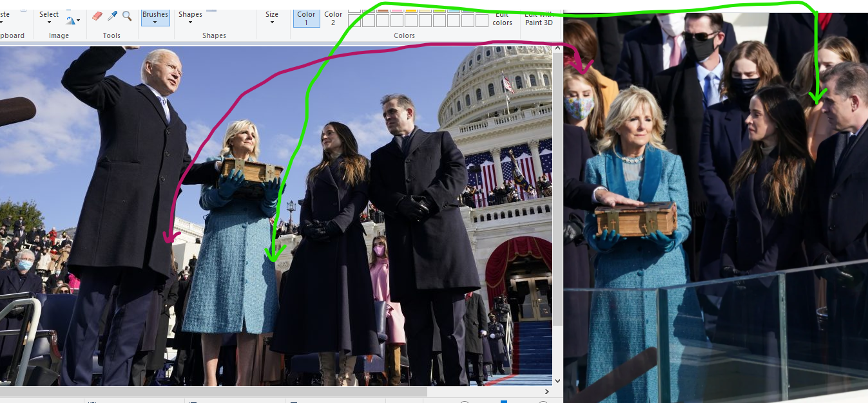Select the yellow swatch in the color palette
The height and width of the screenshot is (403, 868).
(x=409, y=10)
